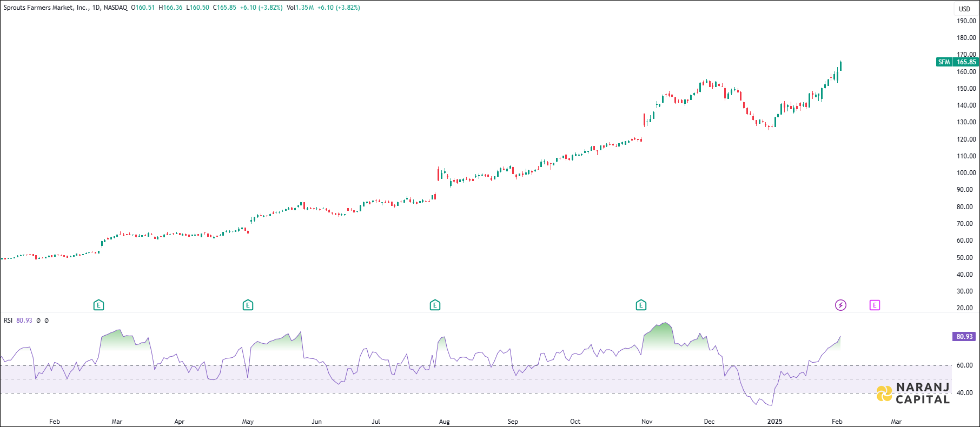
Task: Click the November earnings E marker
Action: [x=641, y=305]
